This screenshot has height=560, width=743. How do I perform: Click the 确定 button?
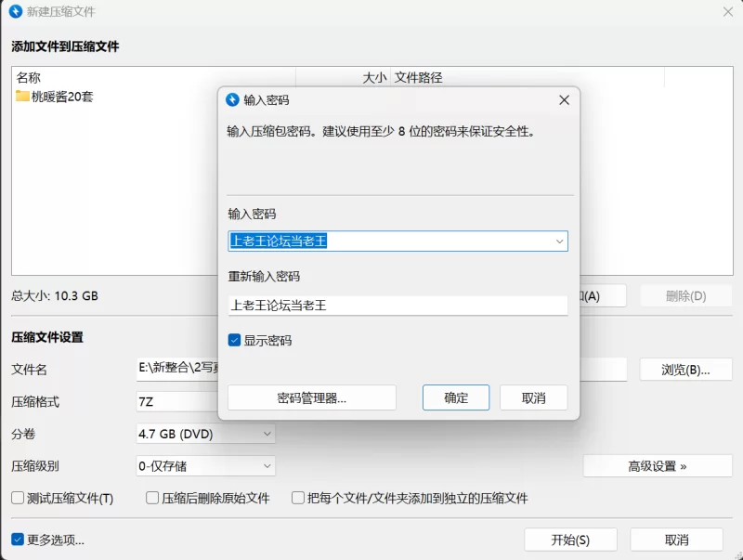coord(456,397)
